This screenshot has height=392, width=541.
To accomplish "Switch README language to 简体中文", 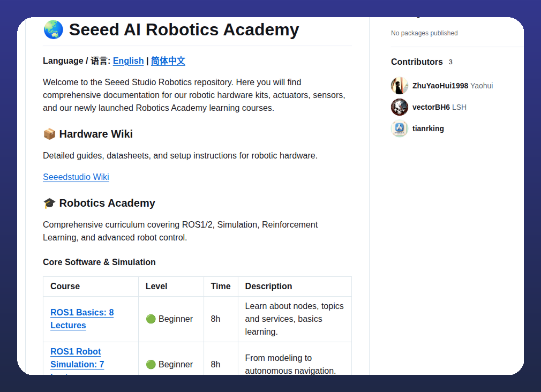I will coord(168,61).
